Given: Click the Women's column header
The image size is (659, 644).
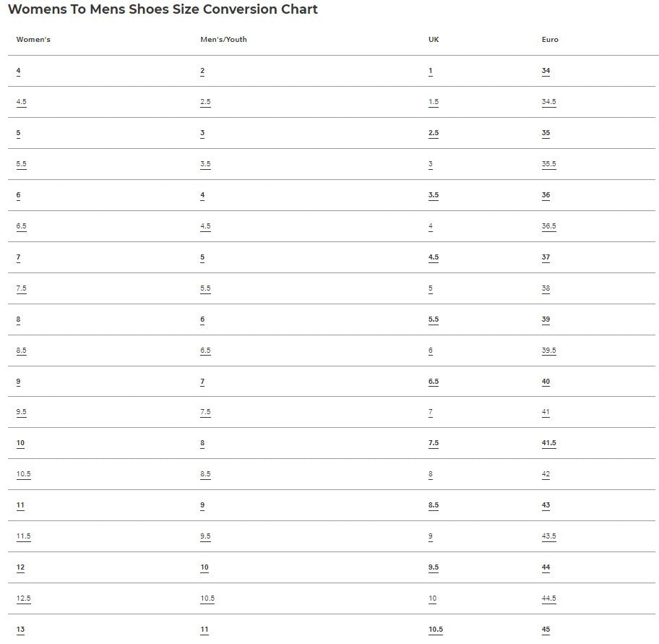Looking at the screenshot, I should point(33,40).
